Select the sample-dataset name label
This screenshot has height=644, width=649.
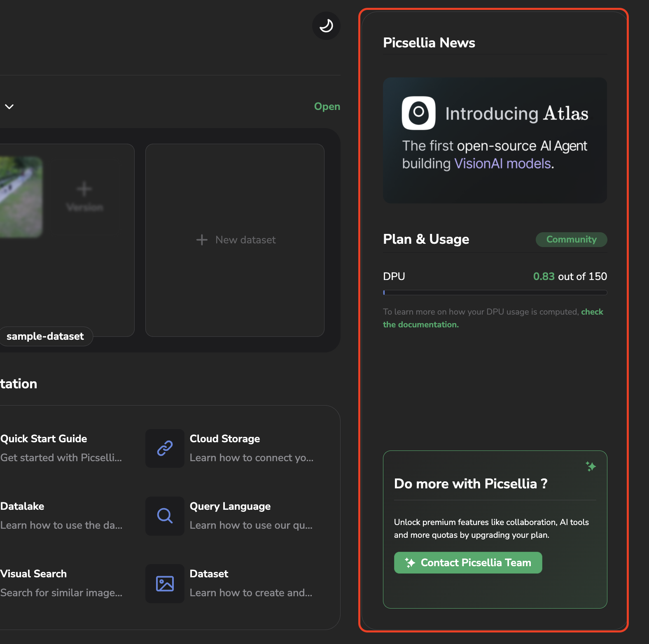point(45,336)
